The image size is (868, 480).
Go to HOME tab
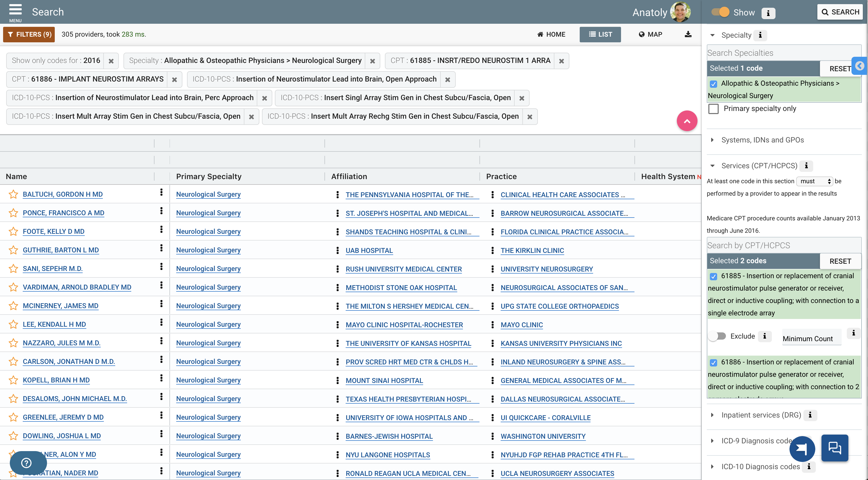(551, 34)
